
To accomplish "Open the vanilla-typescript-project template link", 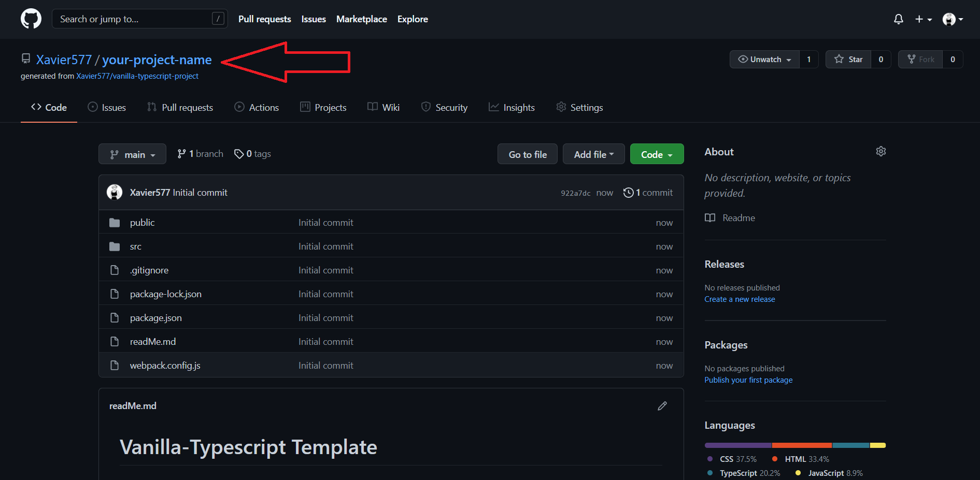I will [137, 76].
